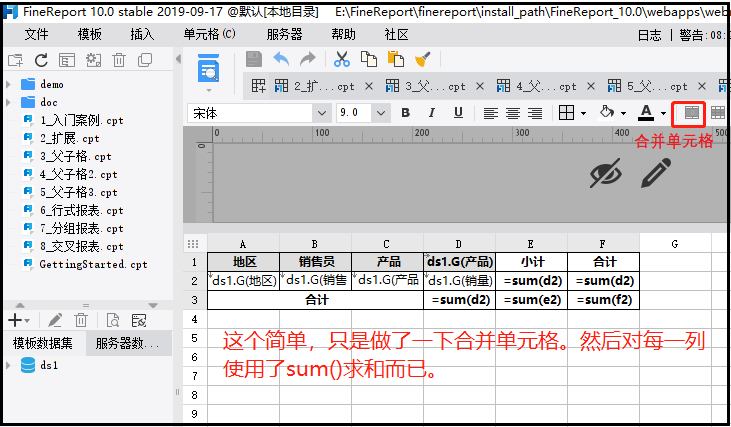Viewport: 731px width, 427px height.
Task: Undo the last action
Action: [x=281, y=60]
